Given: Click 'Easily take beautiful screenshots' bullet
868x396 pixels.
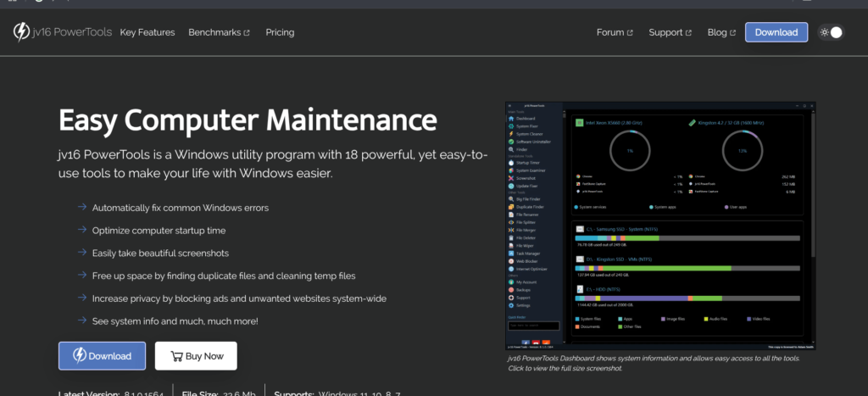Looking at the screenshot, I should pos(160,253).
